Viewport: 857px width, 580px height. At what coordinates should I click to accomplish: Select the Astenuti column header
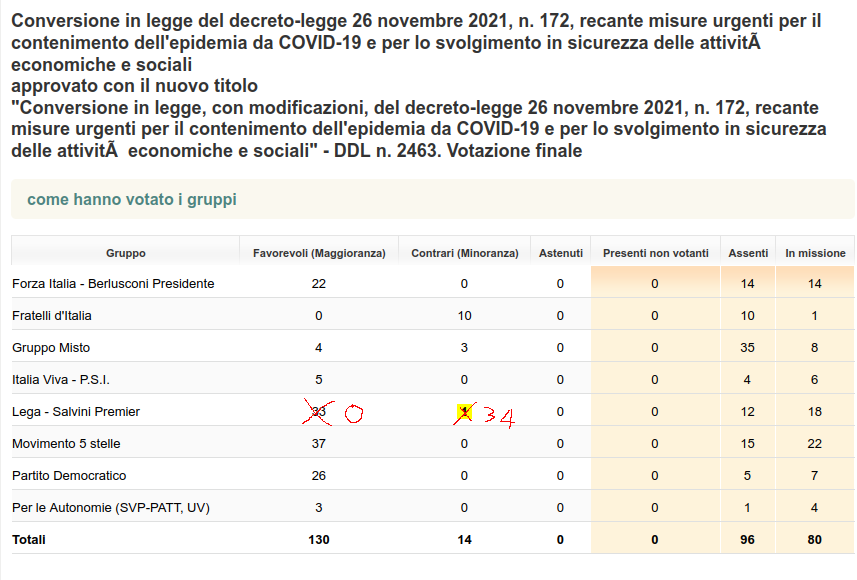pos(561,253)
